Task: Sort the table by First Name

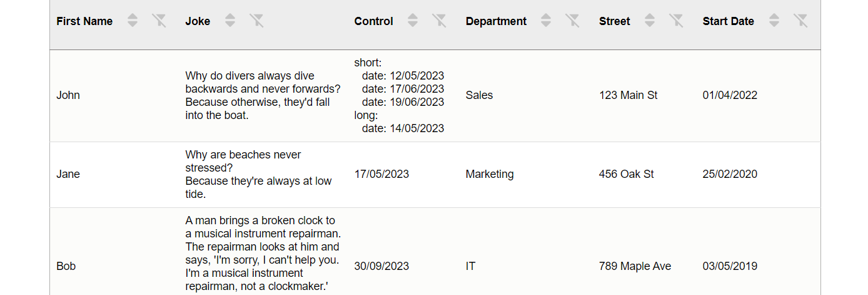Action: (x=132, y=21)
